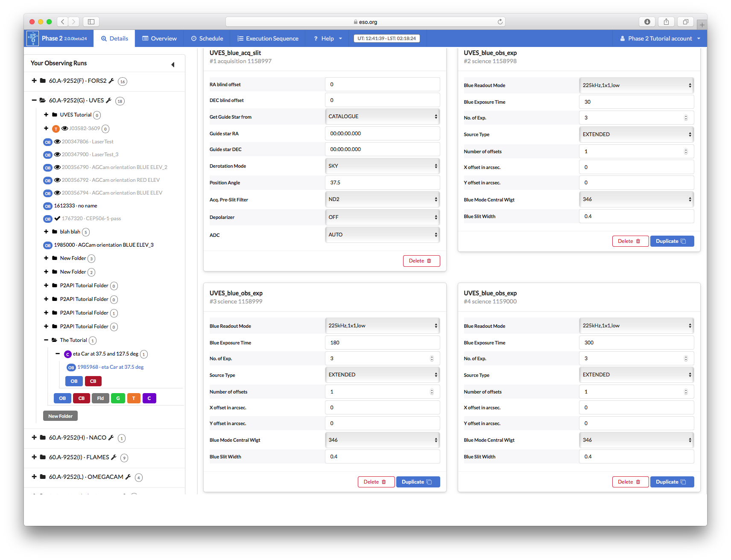Add Group with green G button
Image resolution: width=731 pixels, height=560 pixels.
coord(118,398)
